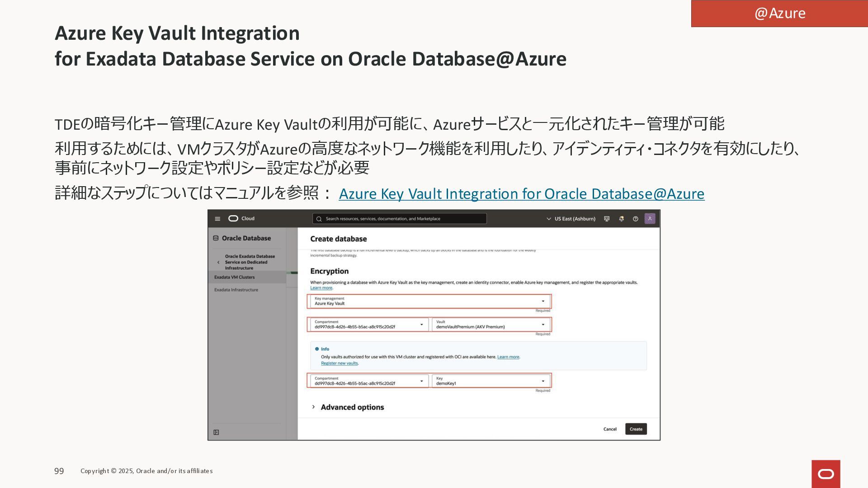The image size is (868, 488).
Task: Click the Create button
Action: (636, 429)
